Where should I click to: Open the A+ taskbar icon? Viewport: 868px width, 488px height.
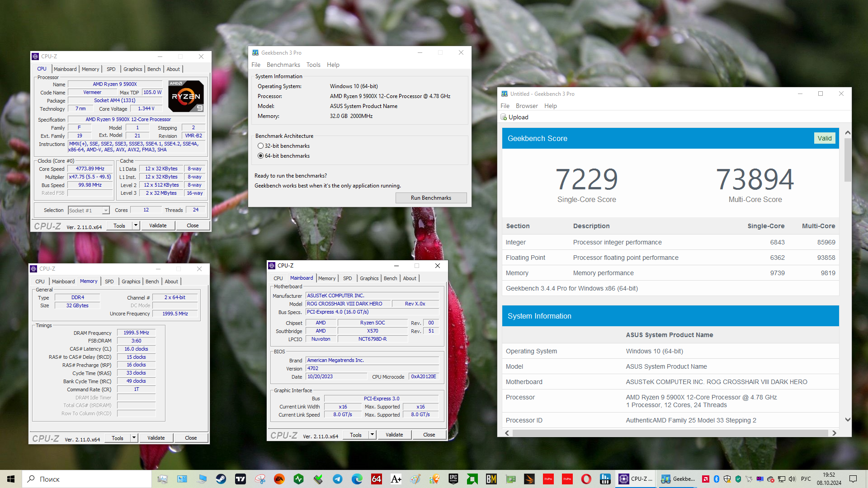[396, 479]
